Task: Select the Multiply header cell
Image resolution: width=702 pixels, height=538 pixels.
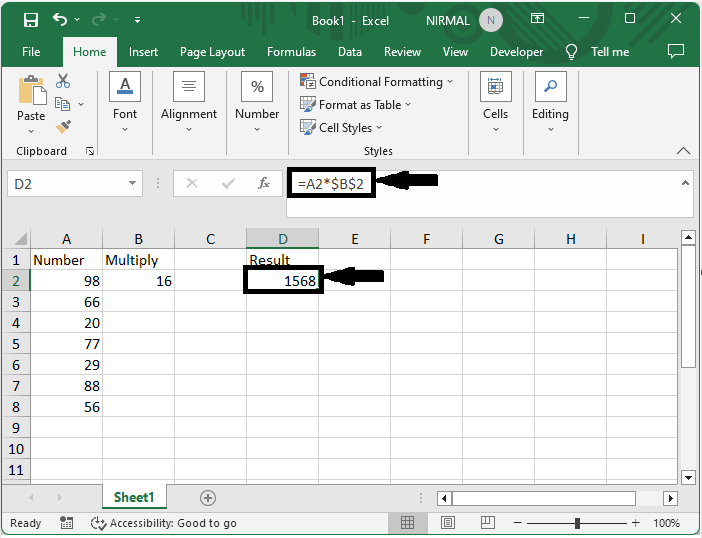Action: [138, 260]
